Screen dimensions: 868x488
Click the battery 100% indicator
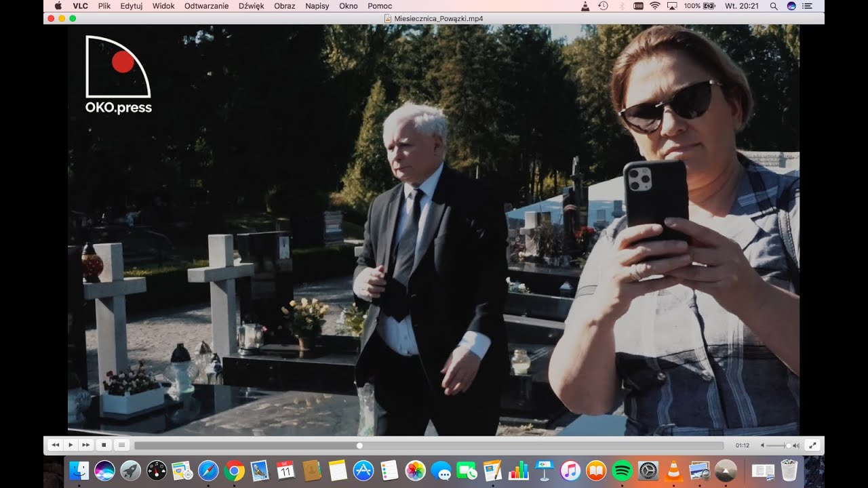[700, 5]
